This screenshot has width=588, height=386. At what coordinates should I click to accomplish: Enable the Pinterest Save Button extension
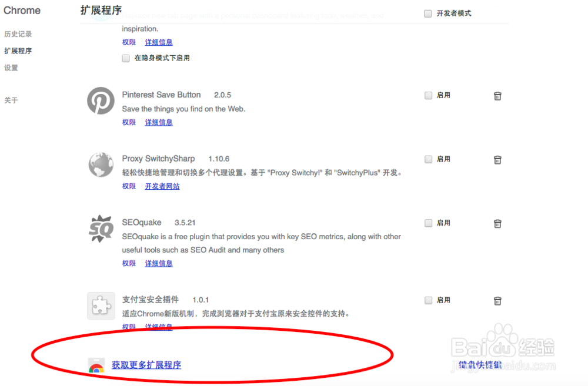pos(428,95)
